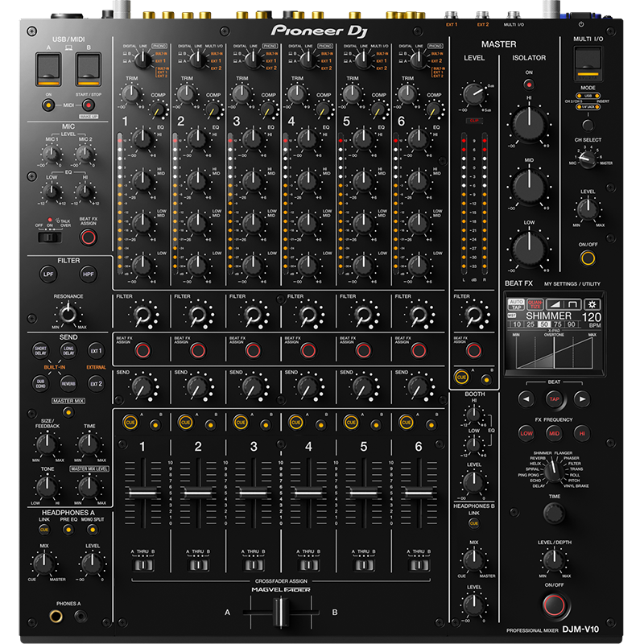Select the DUB ECHO send effect
The image size is (644, 644).
(x=40, y=383)
